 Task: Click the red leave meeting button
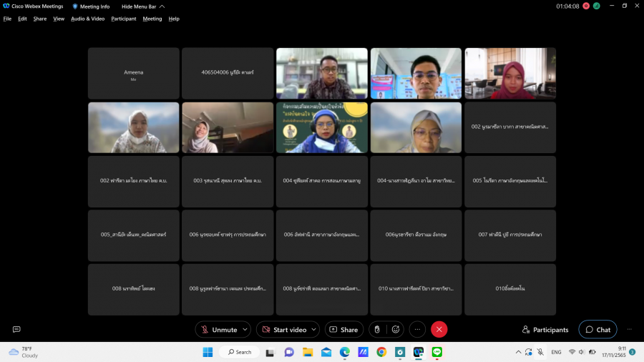coord(439,329)
